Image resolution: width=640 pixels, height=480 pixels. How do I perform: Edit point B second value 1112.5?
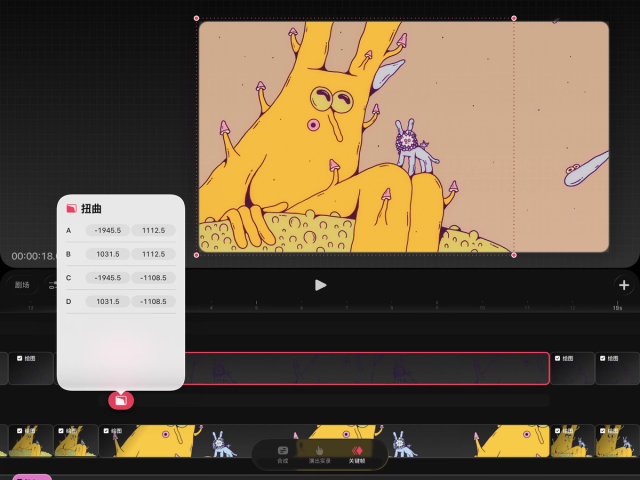tap(153, 254)
